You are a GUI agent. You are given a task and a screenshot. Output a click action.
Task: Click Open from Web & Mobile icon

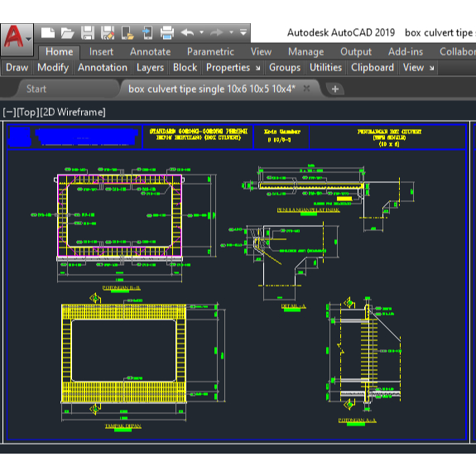click(x=127, y=33)
